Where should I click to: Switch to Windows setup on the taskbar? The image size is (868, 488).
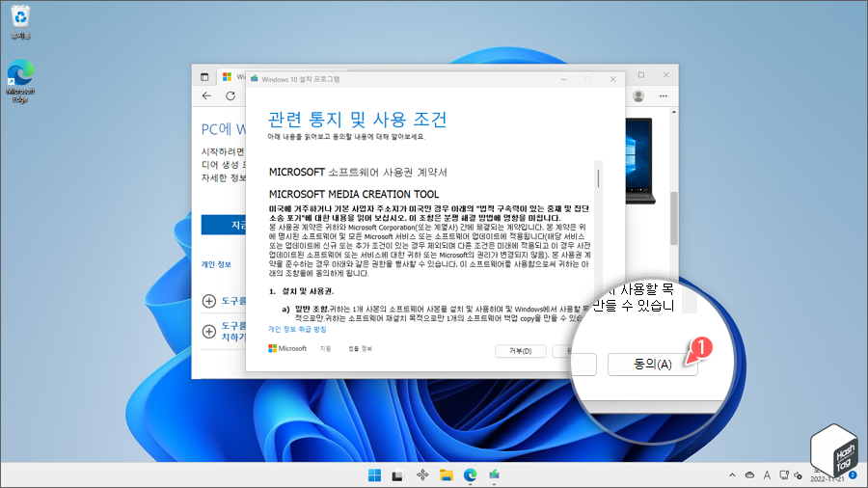[x=494, y=475]
